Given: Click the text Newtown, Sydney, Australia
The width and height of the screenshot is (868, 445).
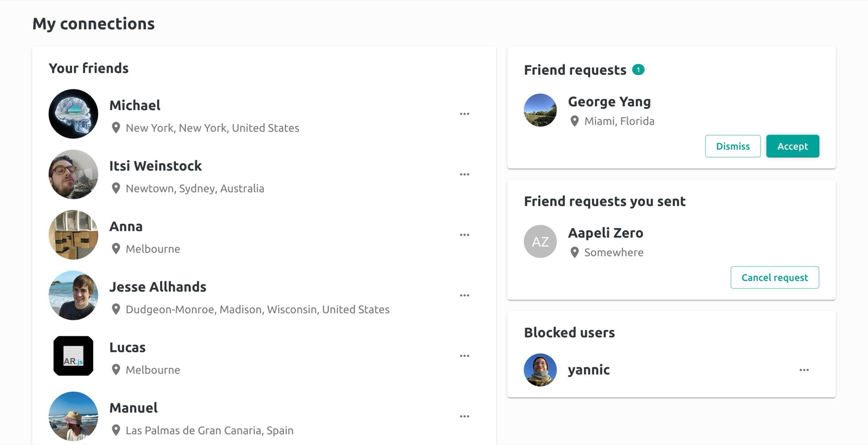Looking at the screenshot, I should coord(195,188).
